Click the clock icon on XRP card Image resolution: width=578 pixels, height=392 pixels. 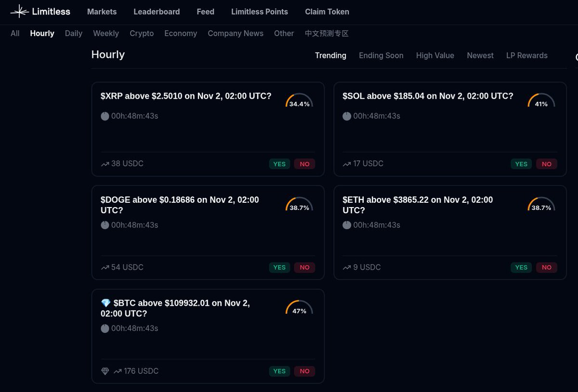(x=105, y=116)
